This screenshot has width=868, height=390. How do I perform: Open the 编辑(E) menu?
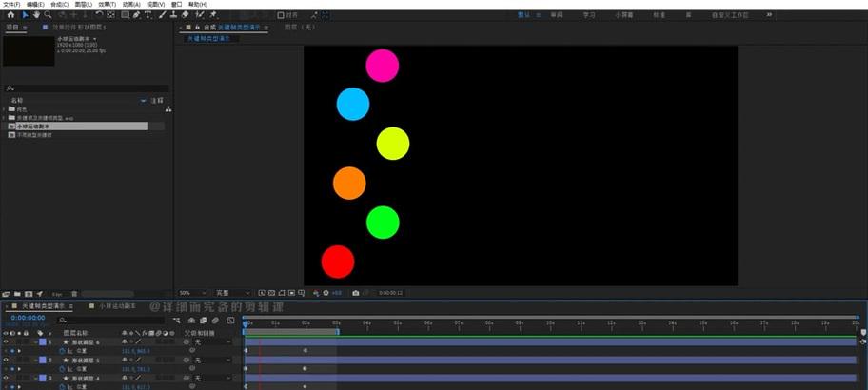tap(35, 4)
